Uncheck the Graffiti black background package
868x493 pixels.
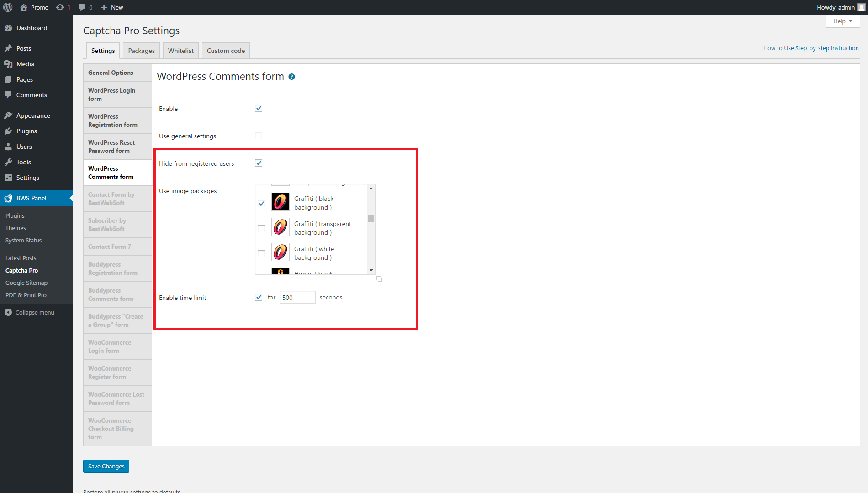pos(261,204)
